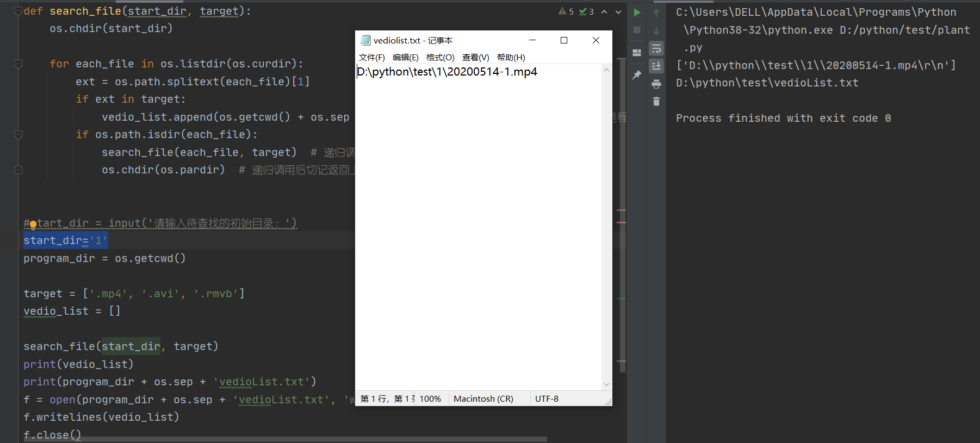Click the Restore Layout icon in run panel

click(x=637, y=53)
